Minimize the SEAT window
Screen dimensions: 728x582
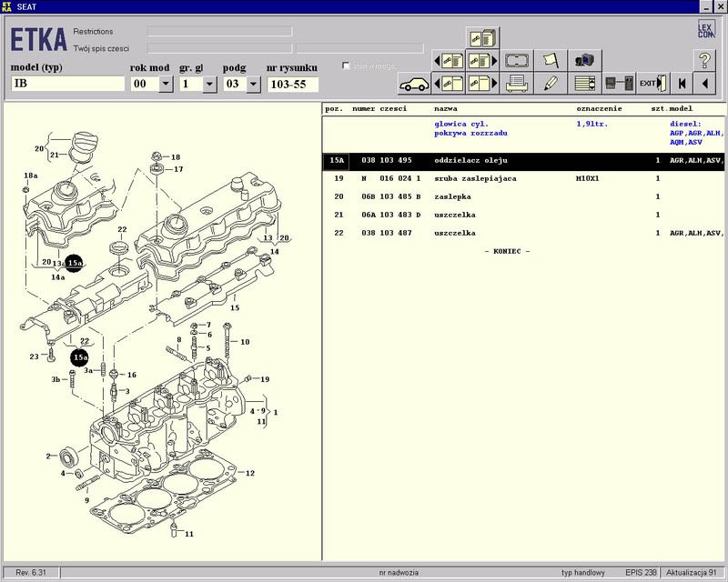click(x=706, y=7)
